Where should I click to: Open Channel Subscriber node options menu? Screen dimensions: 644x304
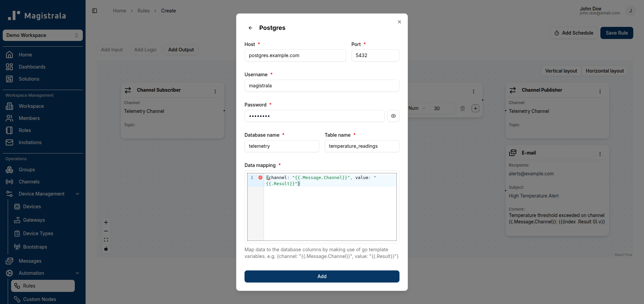[215, 91]
